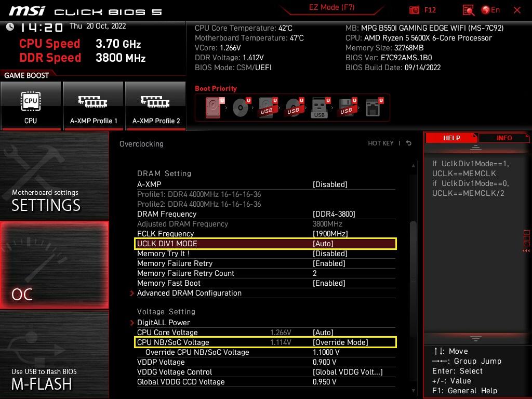Activate A-XMP Profile 1
This screenshot has height=399, width=532.
tap(94, 105)
